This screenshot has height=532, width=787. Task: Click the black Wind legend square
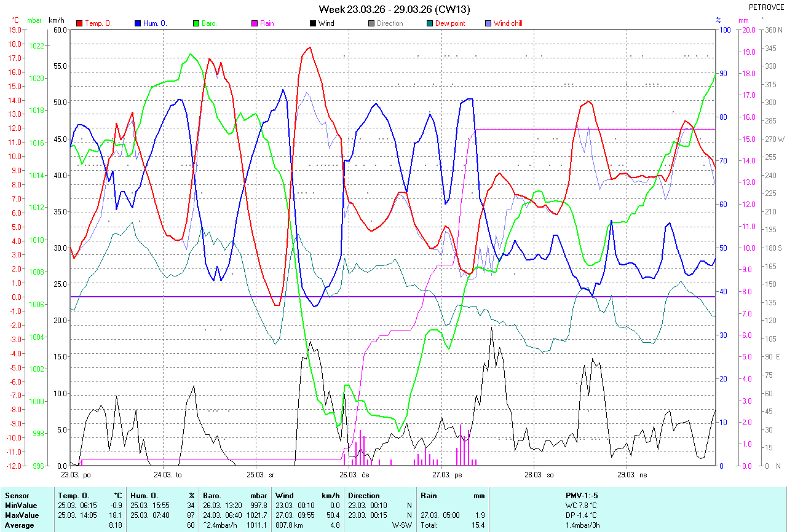click(313, 23)
